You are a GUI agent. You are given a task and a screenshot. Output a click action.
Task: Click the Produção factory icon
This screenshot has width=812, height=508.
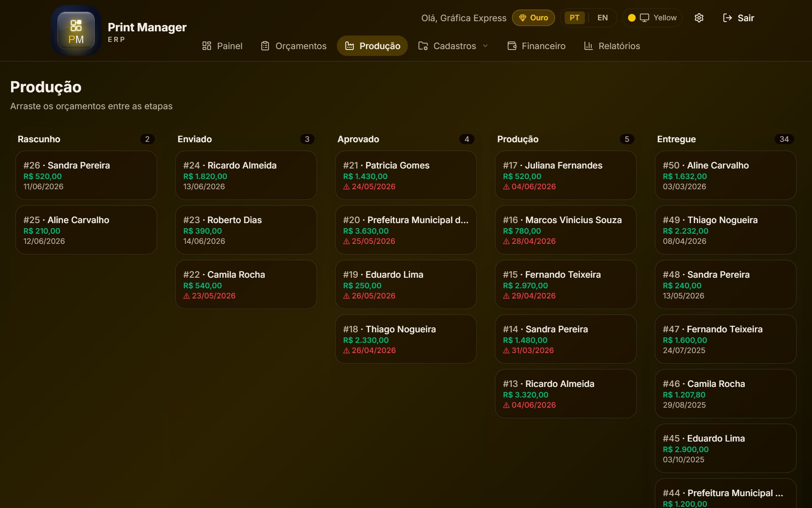(349, 46)
